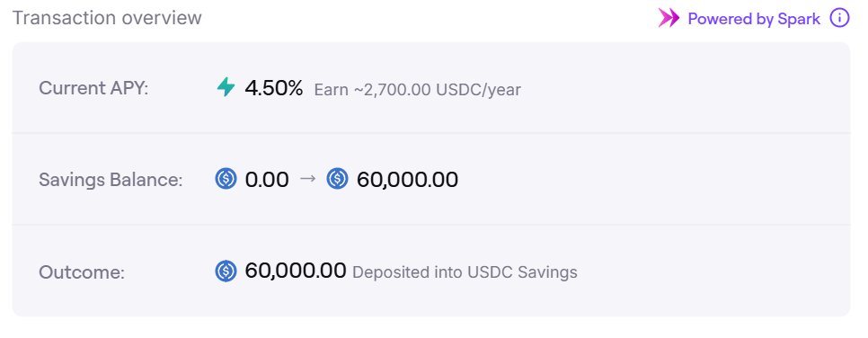Click the USDC icon in the Outcome row
The image size is (868, 338).
(226, 271)
